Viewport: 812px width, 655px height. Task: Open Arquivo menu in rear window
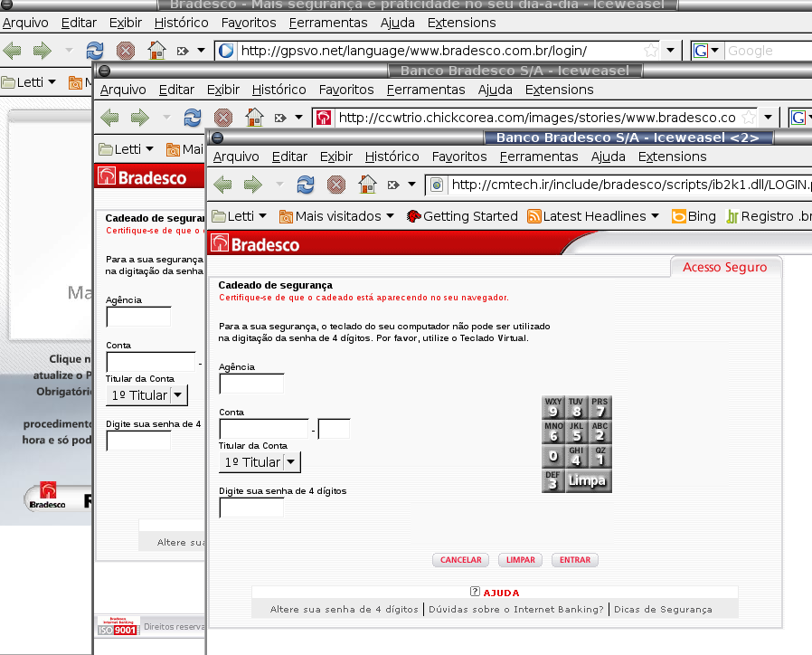(25, 23)
